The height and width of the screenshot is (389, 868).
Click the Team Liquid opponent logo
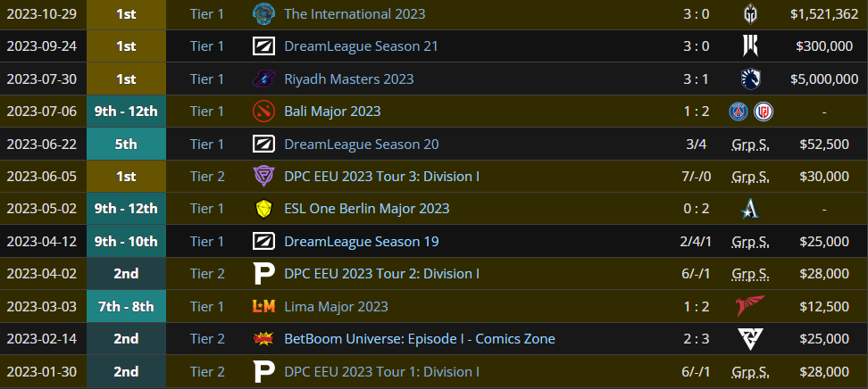click(x=750, y=79)
